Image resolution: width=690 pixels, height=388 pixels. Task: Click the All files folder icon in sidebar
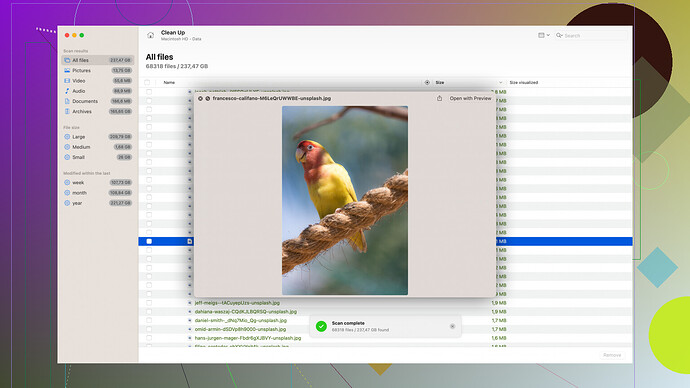(67, 60)
